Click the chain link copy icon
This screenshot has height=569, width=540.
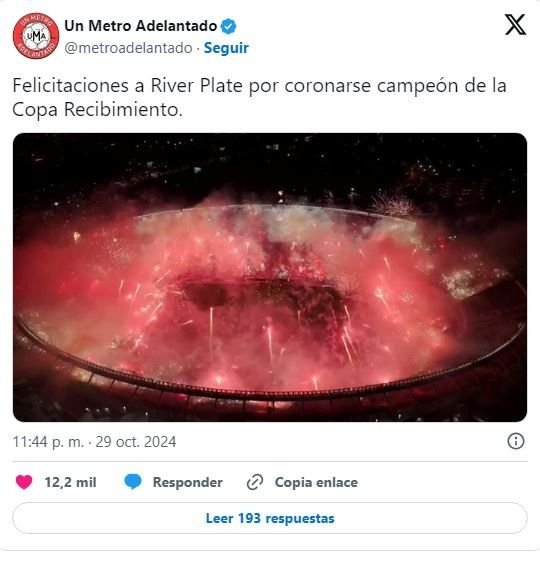coord(255,482)
